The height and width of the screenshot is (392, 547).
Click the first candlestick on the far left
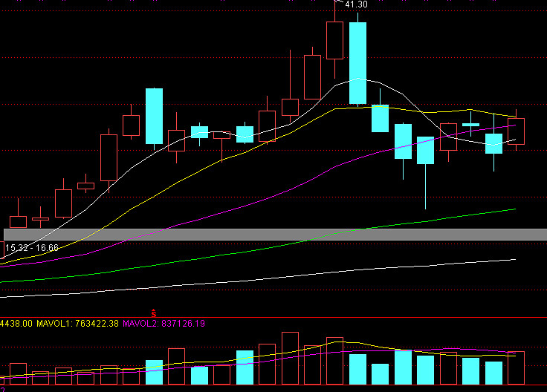[18, 221]
